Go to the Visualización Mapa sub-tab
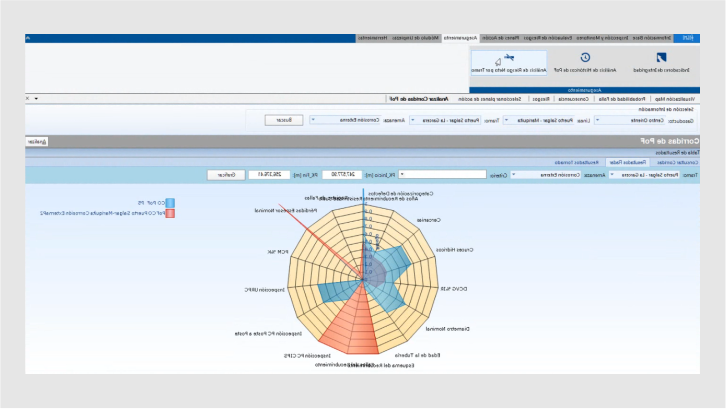Screen dimensions: 726x409 tap(675, 99)
